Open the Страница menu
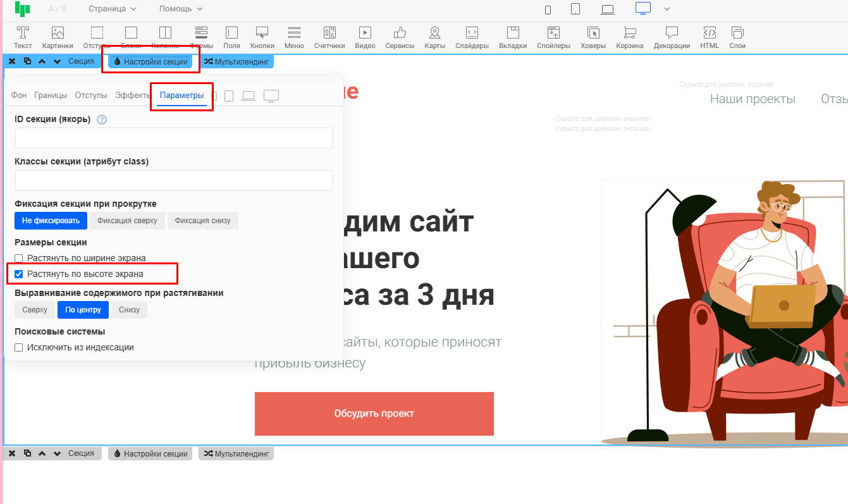The width and height of the screenshot is (848, 504). (112, 9)
